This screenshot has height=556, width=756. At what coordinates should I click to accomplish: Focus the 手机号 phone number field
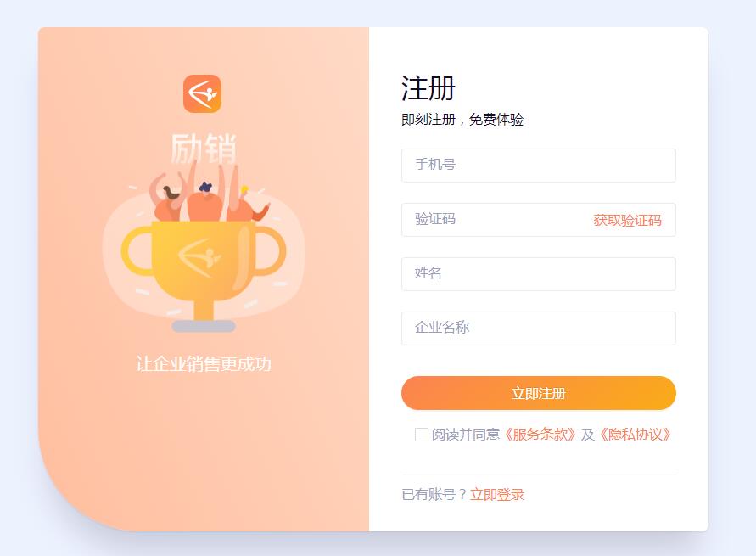click(539, 166)
